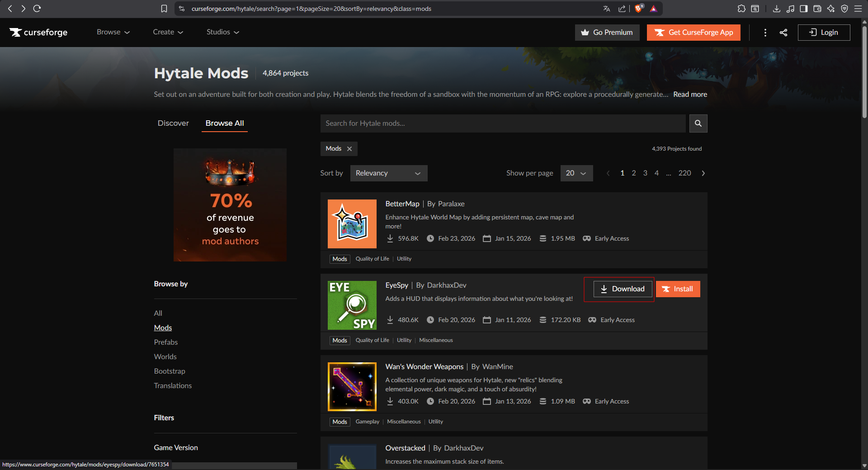Screen dimensions: 868x470
Task: Switch to the Discover tab
Action: tap(173, 123)
